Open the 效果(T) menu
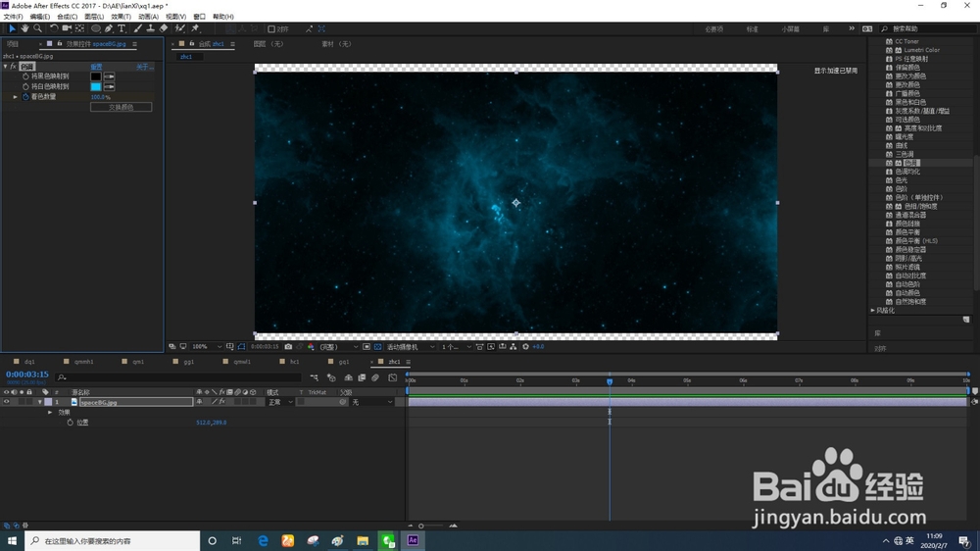Image resolution: width=980 pixels, height=551 pixels. point(121,17)
